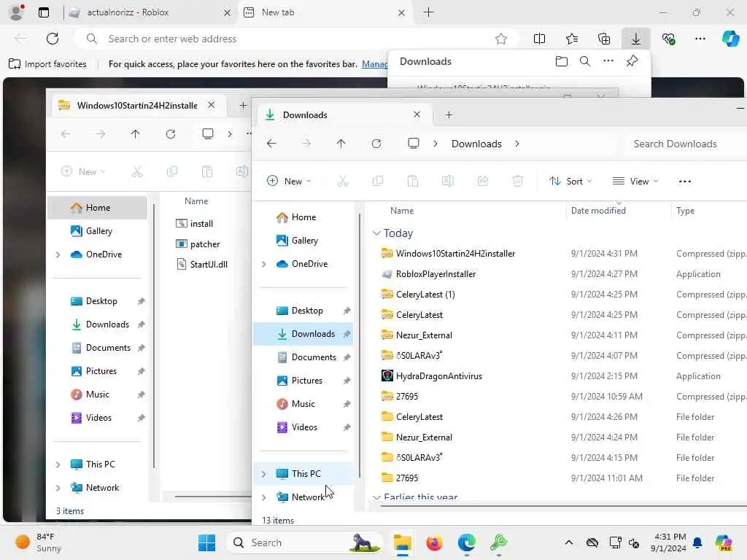Collapse the Today group
747x560 pixels.
376,233
